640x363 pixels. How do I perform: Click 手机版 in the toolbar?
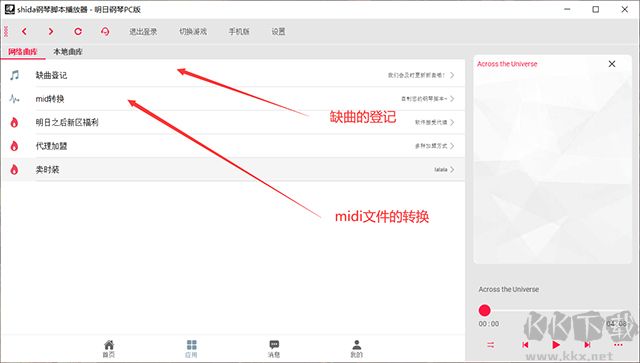pos(239,31)
